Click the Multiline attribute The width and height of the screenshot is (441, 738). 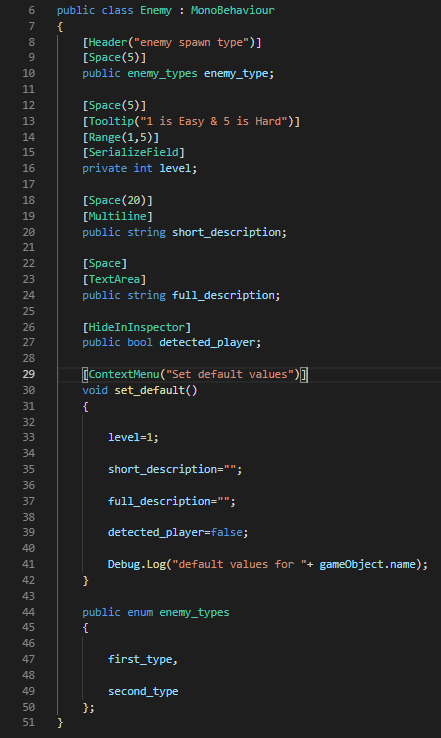coord(118,217)
